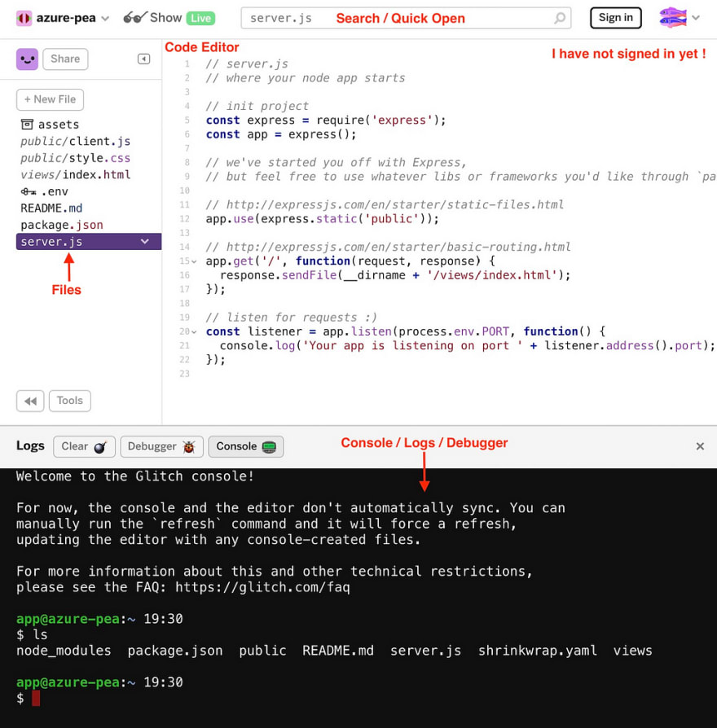The height and width of the screenshot is (728, 717).
Task: Click the fish user avatar
Action: click(x=673, y=18)
